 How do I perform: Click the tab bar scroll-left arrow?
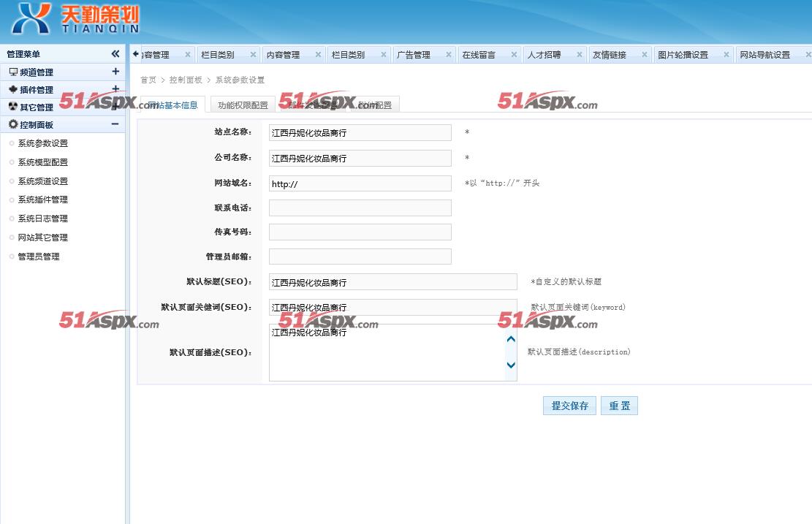click(136, 54)
